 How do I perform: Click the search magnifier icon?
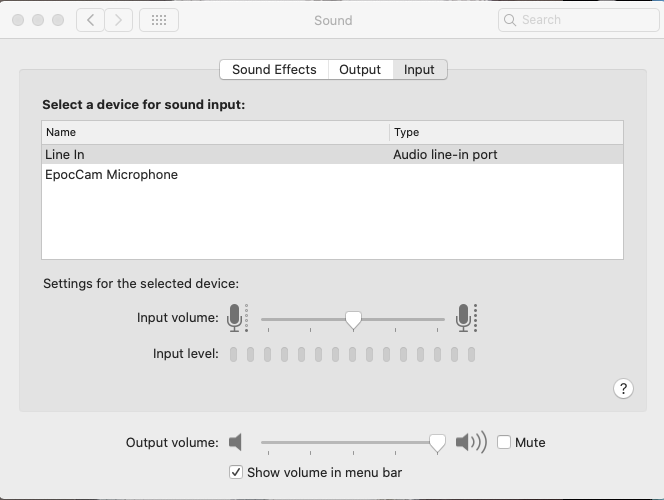510,20
